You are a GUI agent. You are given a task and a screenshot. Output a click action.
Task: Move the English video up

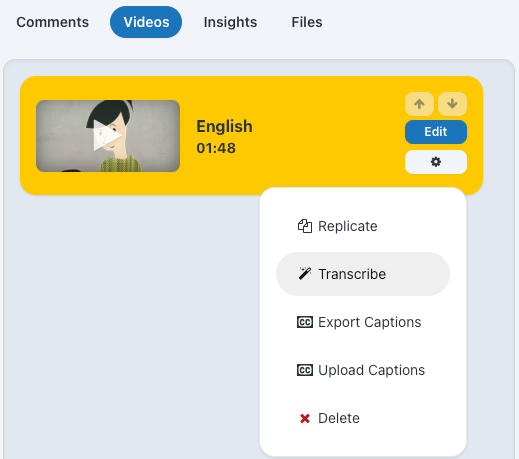419,104
